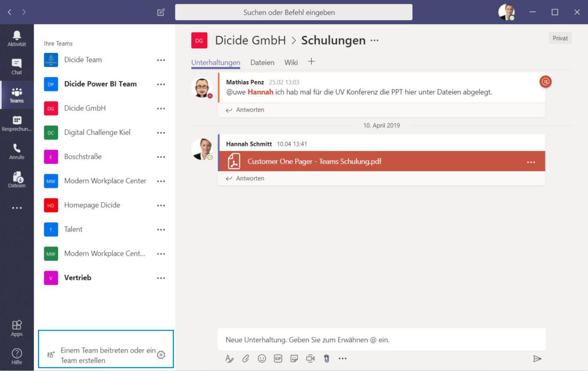
Task: Open more options for Talent team
Action: (161, 230)
